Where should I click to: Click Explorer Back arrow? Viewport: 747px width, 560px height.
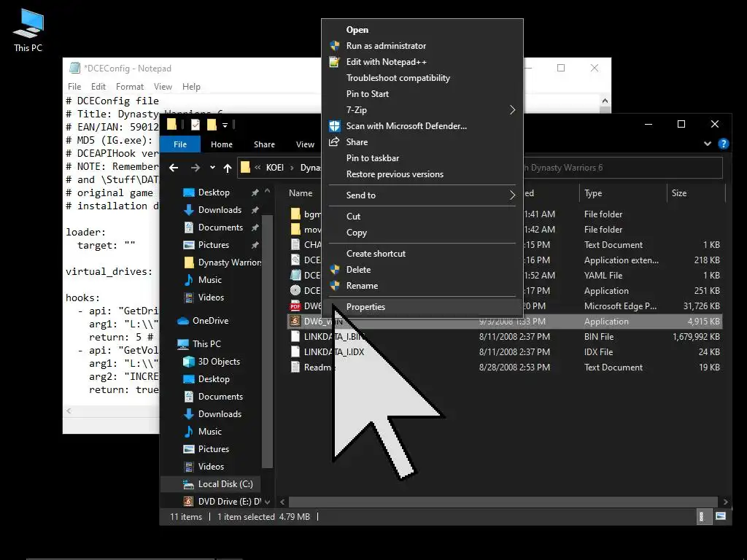pyautogui.click(x=174, y=168)
